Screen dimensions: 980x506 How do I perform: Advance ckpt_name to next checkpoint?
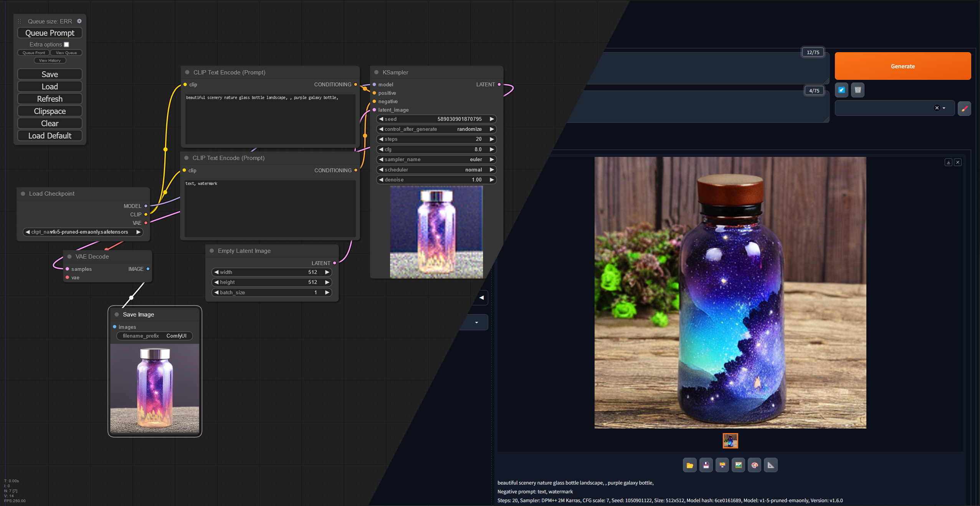138,232
